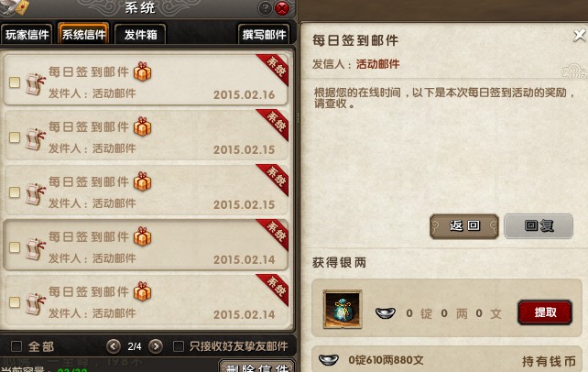Open last 2015.02.14 mail entry
The width and height of the screenshot is (588, 372).
point(146,301)
